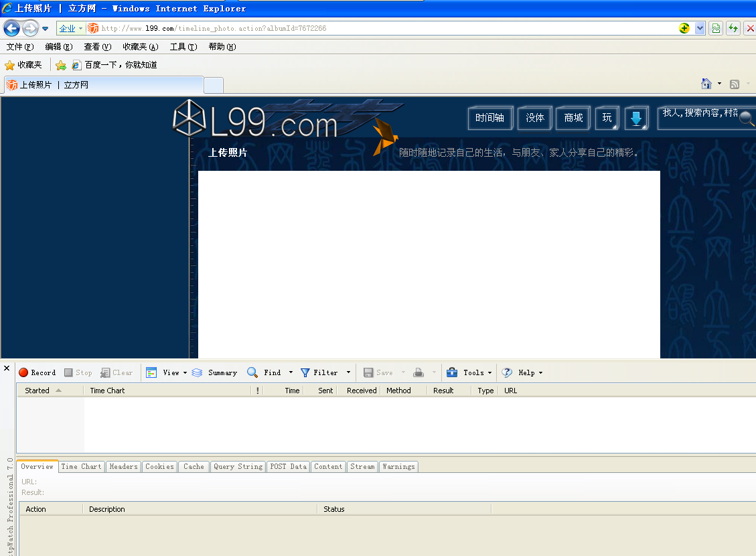Click the RSS feed icon near Home
Screen dimensions: 756x556
[x=735, y=83]
